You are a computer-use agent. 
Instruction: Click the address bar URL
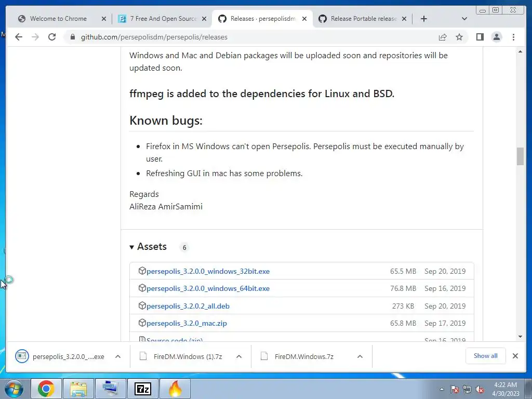click(154, 37)
